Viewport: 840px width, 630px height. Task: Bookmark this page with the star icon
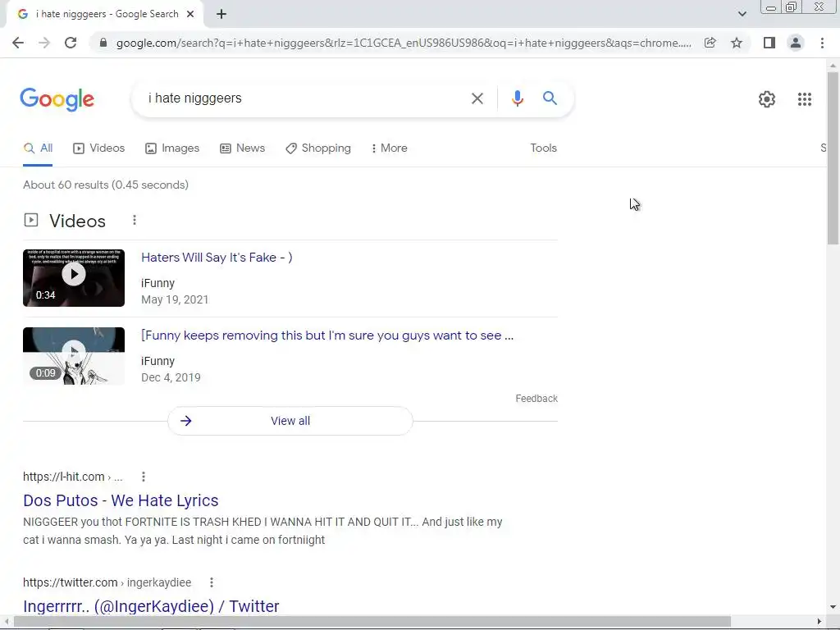[x=737, y=43]
